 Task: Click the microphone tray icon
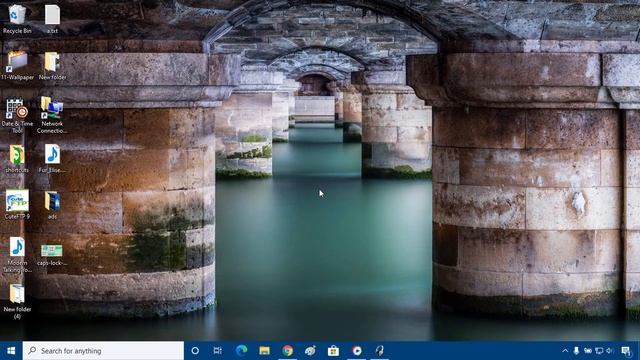[576, 351]
